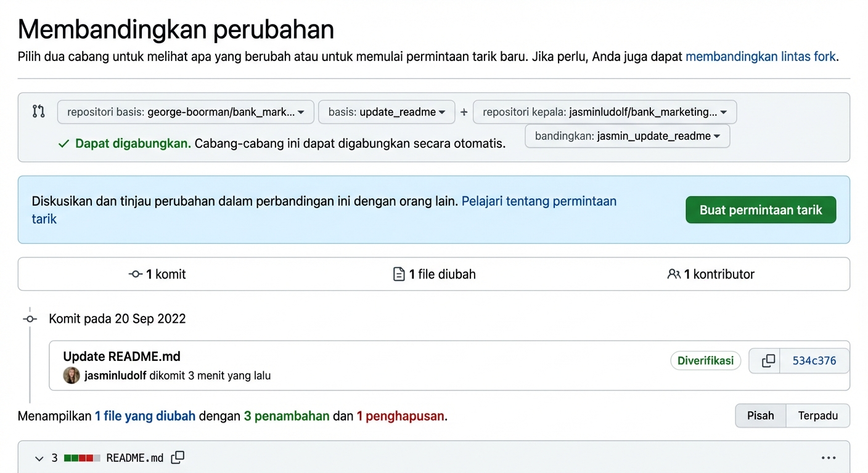The image size is (868, 473).
Task: Select the 1 kontributor tab
Action: (x=711, y=274)
